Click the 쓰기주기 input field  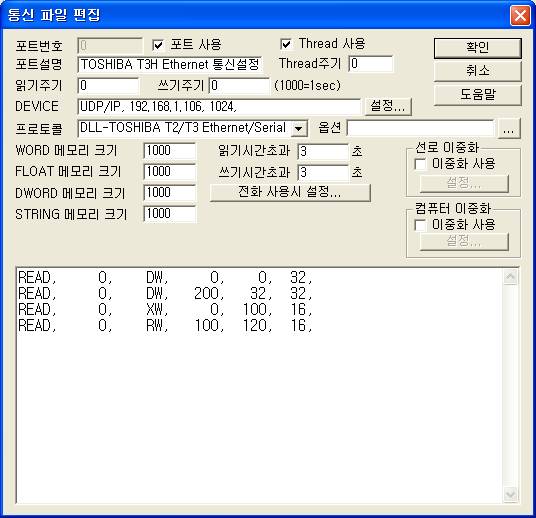pyautogui.click(x=239, y=85)
